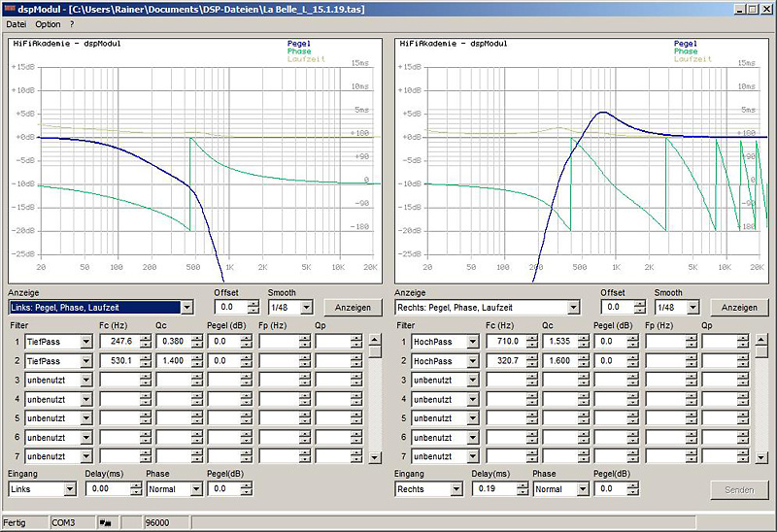The height and width of the screenshot is (532, 777).
Task: Click the dspModul icon in title bar
Action: 9,9
